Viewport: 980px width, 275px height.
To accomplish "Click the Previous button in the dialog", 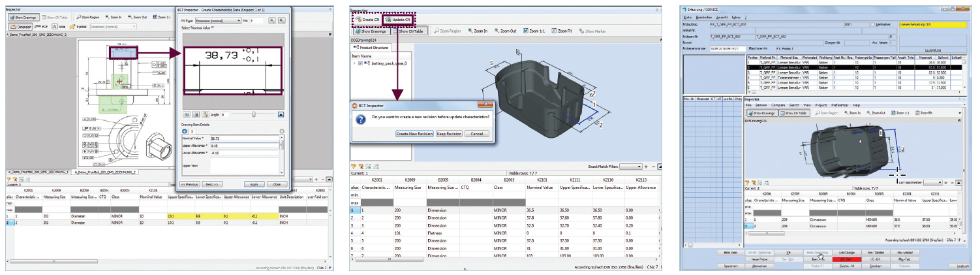I will (x=190, y=184).
